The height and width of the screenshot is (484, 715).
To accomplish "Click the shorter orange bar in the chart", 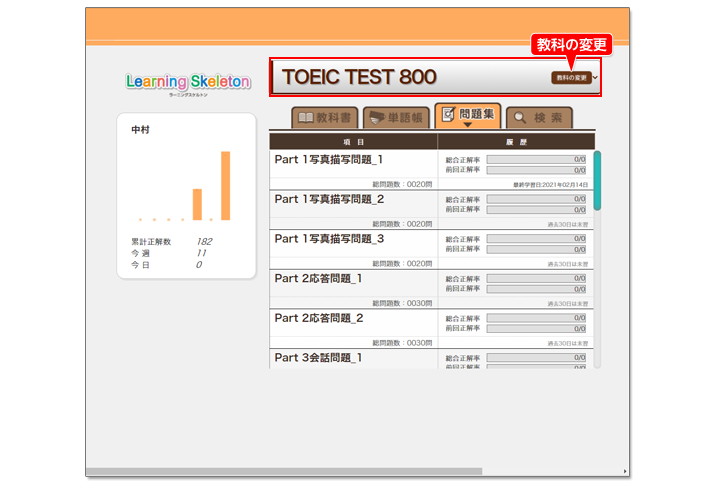I will click(197, 204).
